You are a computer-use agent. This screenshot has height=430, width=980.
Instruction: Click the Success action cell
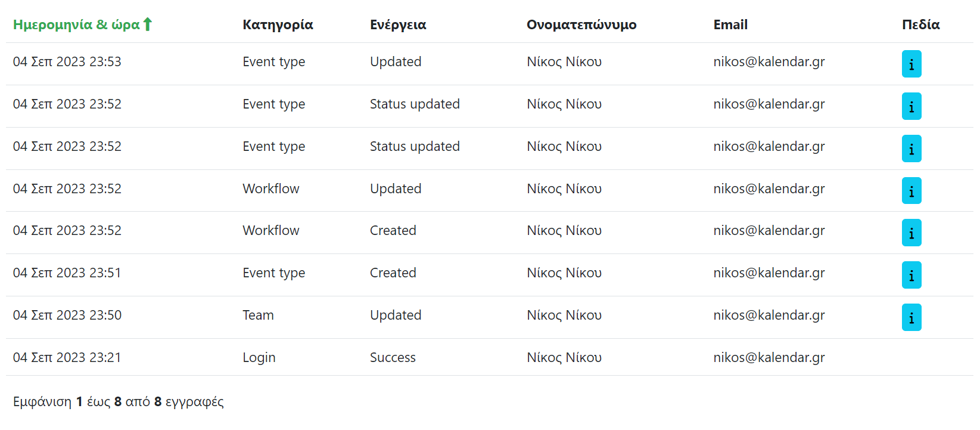pos(393,357)
